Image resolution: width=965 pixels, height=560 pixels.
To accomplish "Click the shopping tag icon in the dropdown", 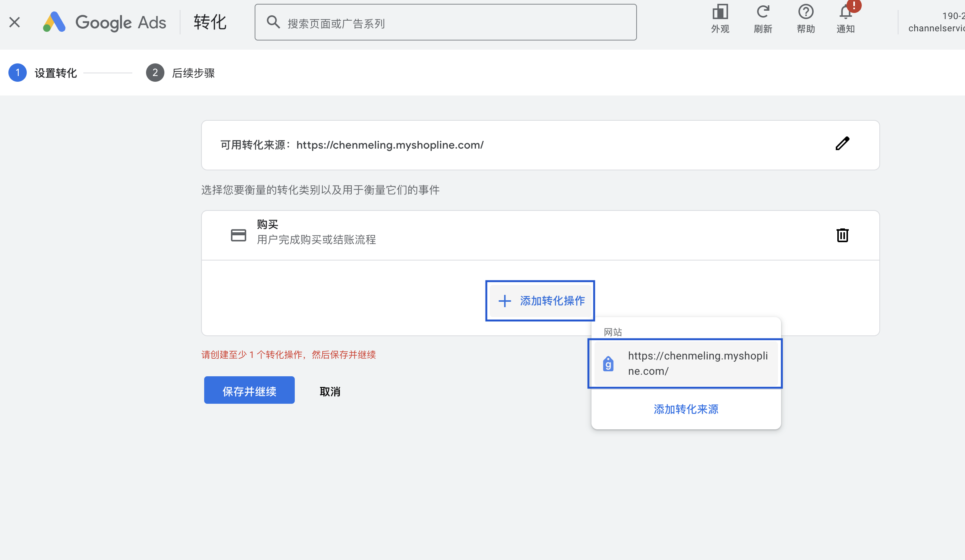I will point(608,364).
